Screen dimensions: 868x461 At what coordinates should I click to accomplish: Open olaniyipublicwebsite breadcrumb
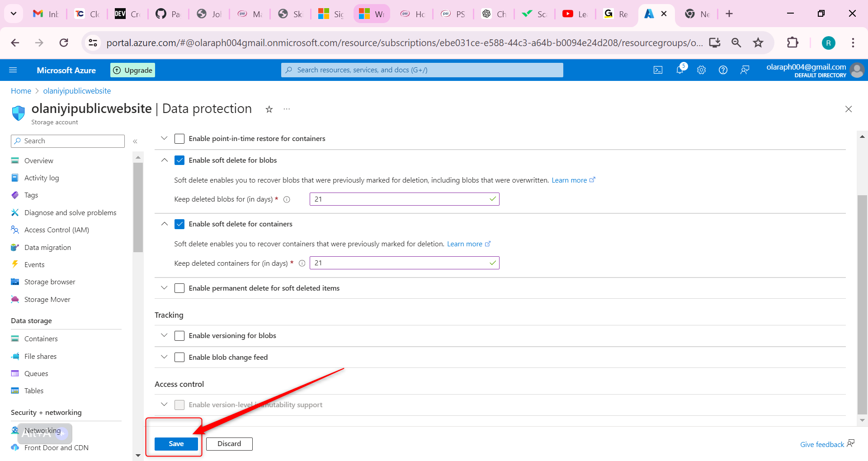click(x=77, y=91)
